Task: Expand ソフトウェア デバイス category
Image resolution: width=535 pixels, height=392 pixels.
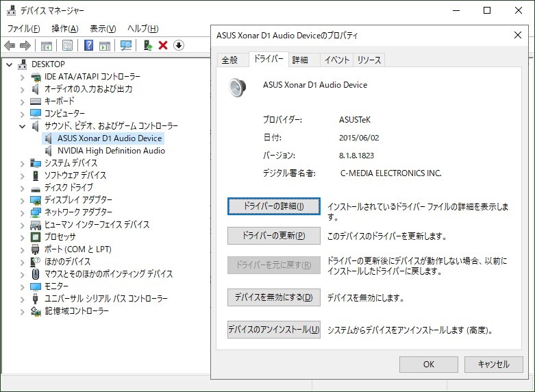Action: point(22,176)
